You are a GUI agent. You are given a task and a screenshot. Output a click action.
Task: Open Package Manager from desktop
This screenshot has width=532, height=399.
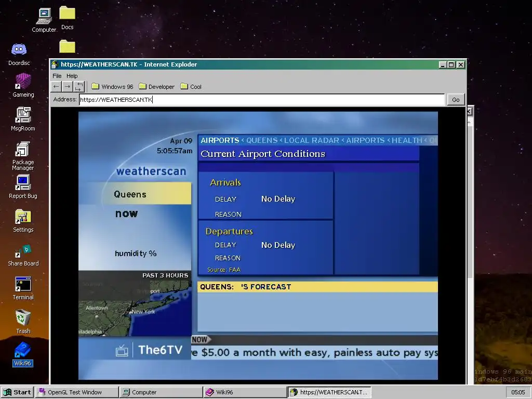[23, 156]
